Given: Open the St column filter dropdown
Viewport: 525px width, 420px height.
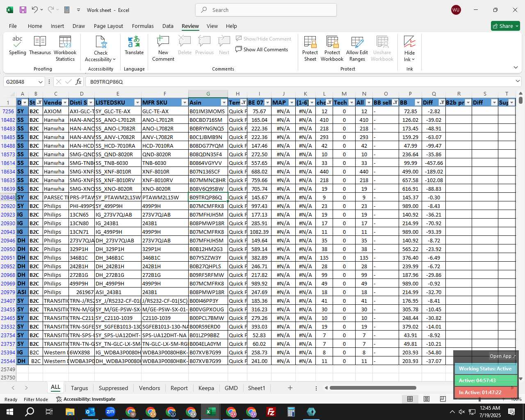Looking at the screenshot, I should (39, 103).
